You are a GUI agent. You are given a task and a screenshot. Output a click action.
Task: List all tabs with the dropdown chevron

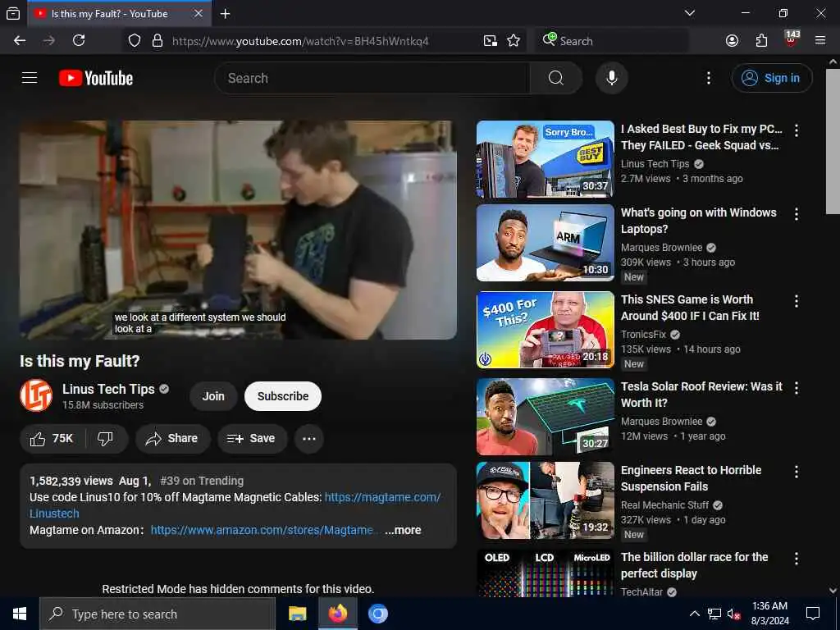[690, 13]
